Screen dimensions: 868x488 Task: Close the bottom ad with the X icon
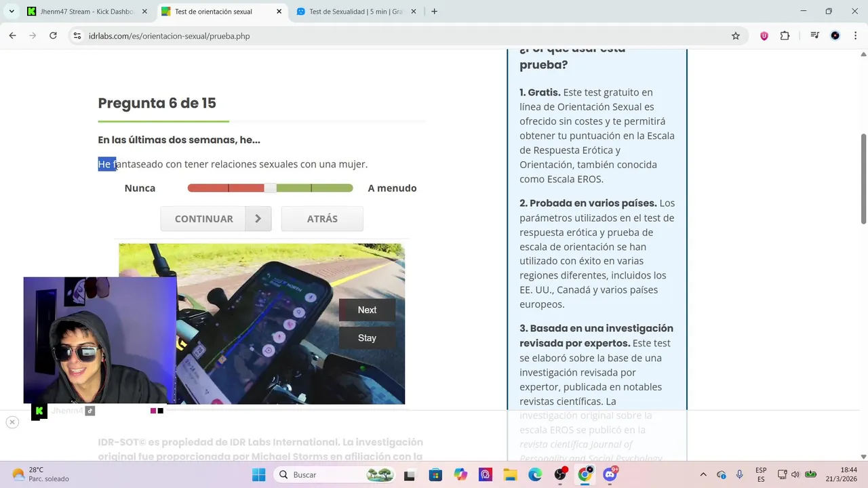12,422
